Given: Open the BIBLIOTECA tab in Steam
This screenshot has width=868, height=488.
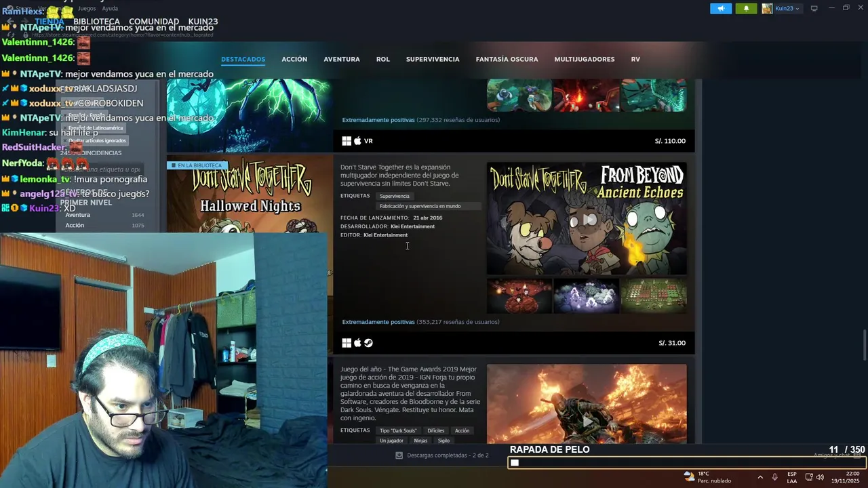Looking at the screenshot, I should click(x=96, y=22).
